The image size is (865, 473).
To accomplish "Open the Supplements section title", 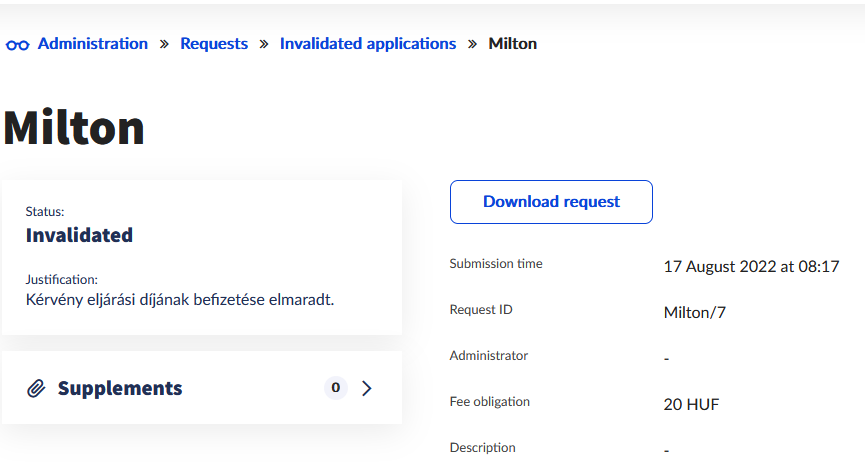I will 120,388.
